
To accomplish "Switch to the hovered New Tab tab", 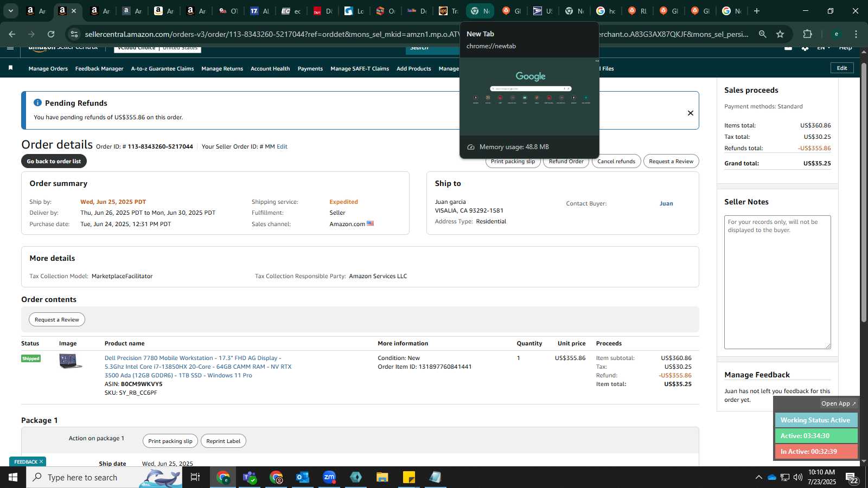I will pyautogui.click(x=480, y=11).
